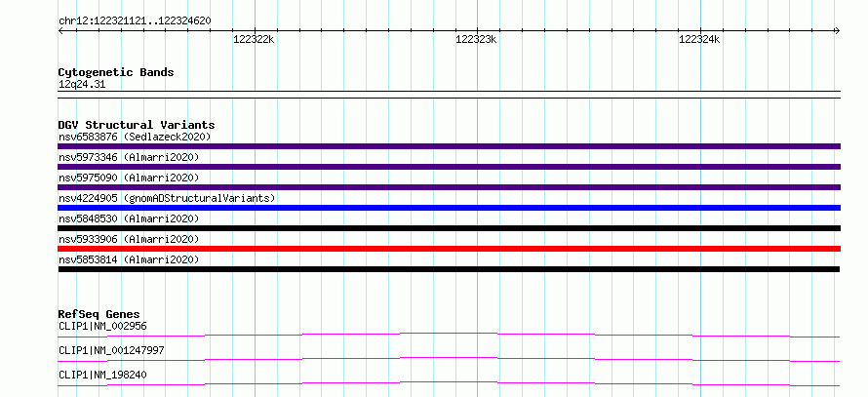This screenshot has height=397, width=868.
Task: Click the cytogenetic band 12q24.31 line
Action: (449, 95)
